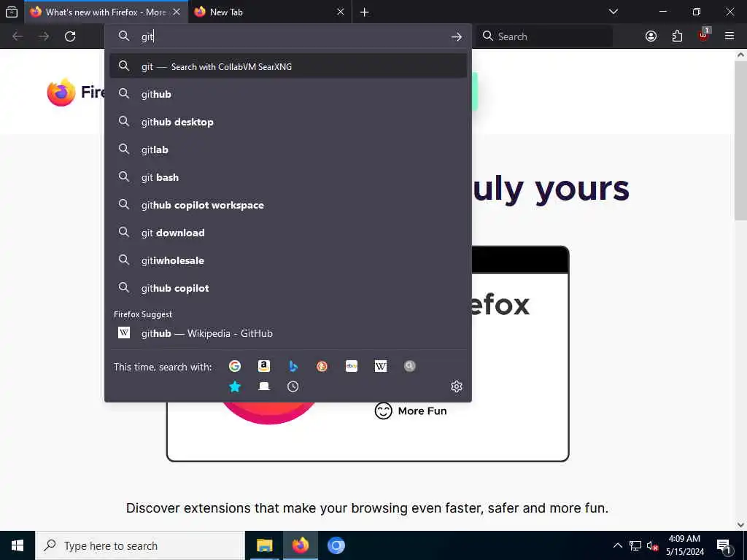Image resolution: width=747 pixels, height=560 pixels.
Task: Click the scrollbar down arrow
Action: (x=741, y=525)
